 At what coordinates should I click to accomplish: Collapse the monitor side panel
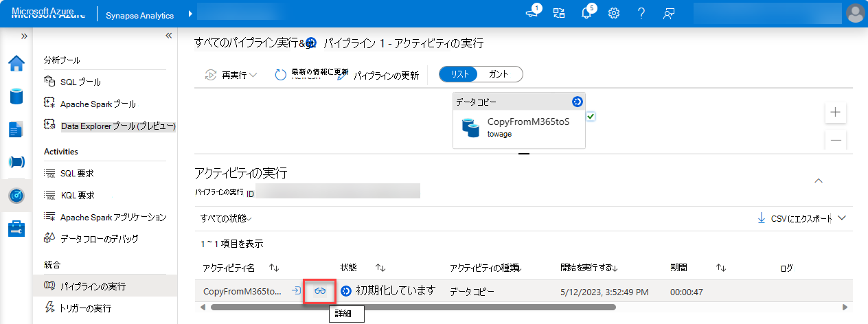[x=168, y=36]
